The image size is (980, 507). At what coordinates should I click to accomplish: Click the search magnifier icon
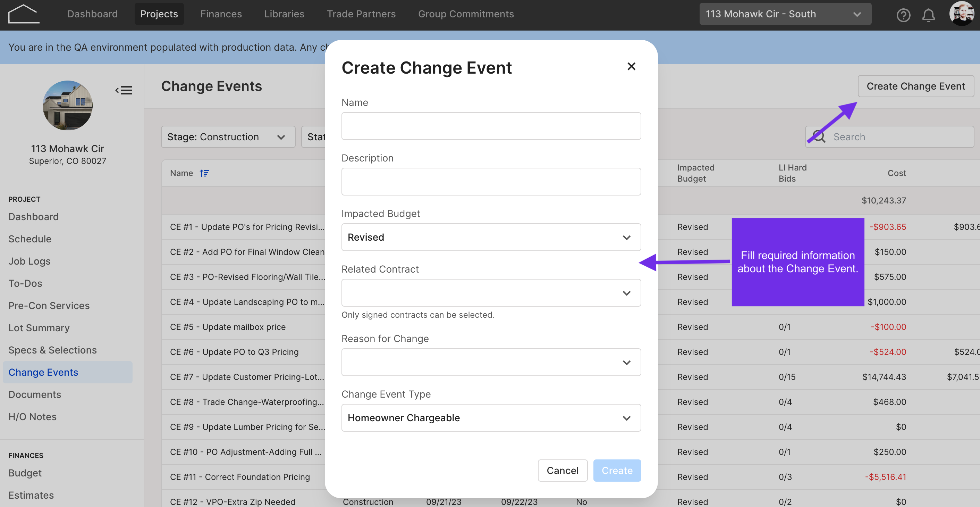pyautogui.click(x=819, y=136)
